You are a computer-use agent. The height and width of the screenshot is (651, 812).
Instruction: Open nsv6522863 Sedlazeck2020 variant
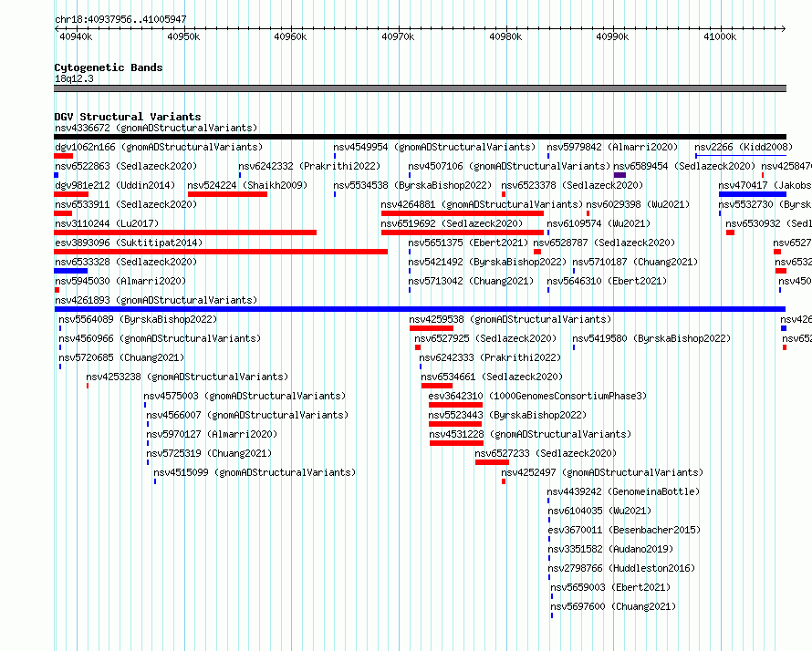click(126, 166)
